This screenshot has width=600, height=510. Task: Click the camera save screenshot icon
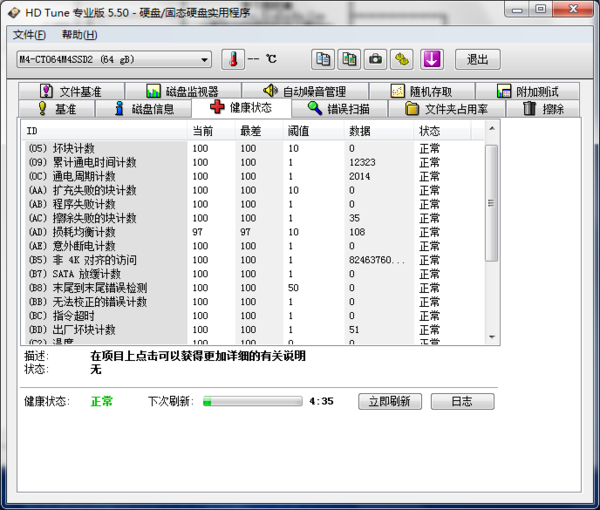coord(375,59)
